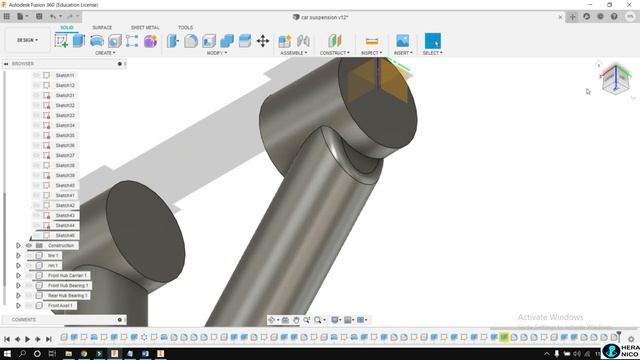Select the Create Sketch tool
Screen dimensions: 640x360
pyautogui.click(x=61, y=41)
